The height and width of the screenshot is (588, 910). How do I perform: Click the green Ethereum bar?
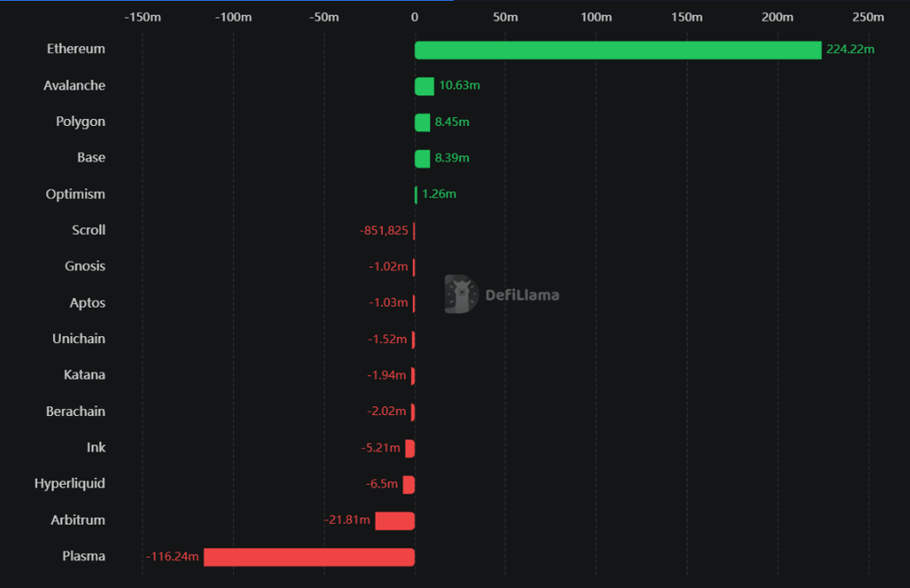click(617, 50)
